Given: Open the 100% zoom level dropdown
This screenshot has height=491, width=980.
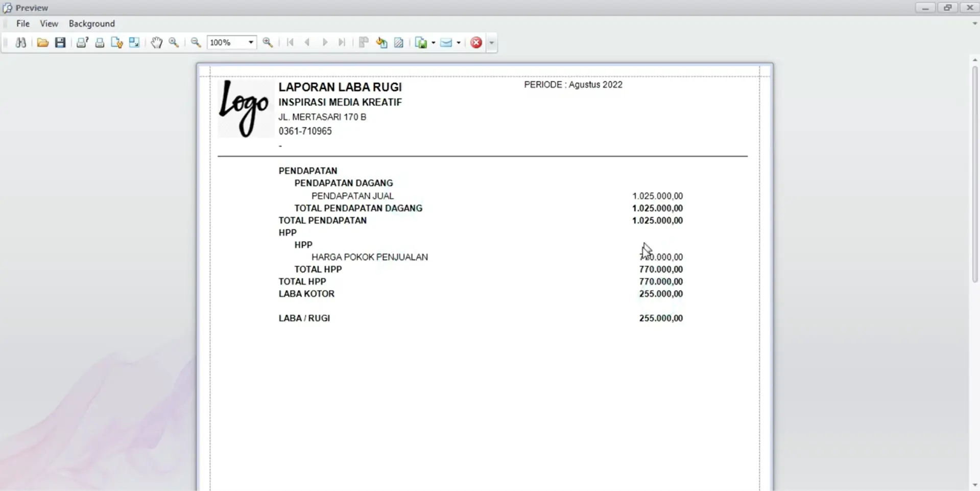Looking at the screenshot, I should (251, 43).
